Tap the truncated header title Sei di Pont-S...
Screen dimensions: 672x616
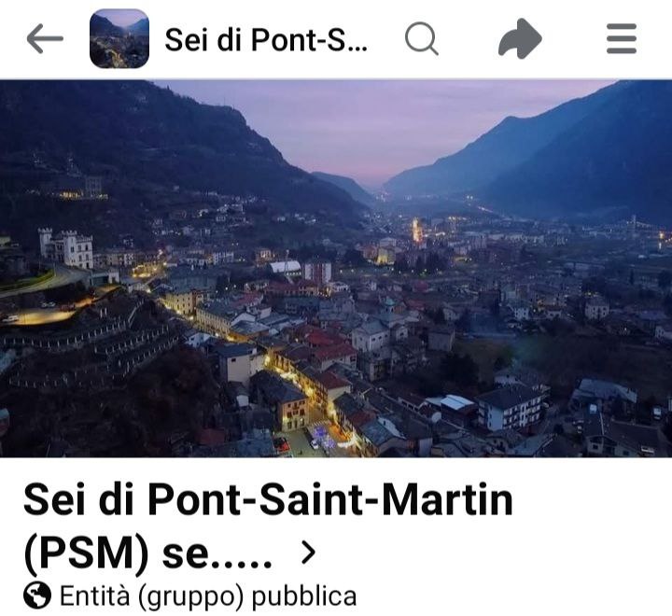pyautogui.click(x=266, y=40)
